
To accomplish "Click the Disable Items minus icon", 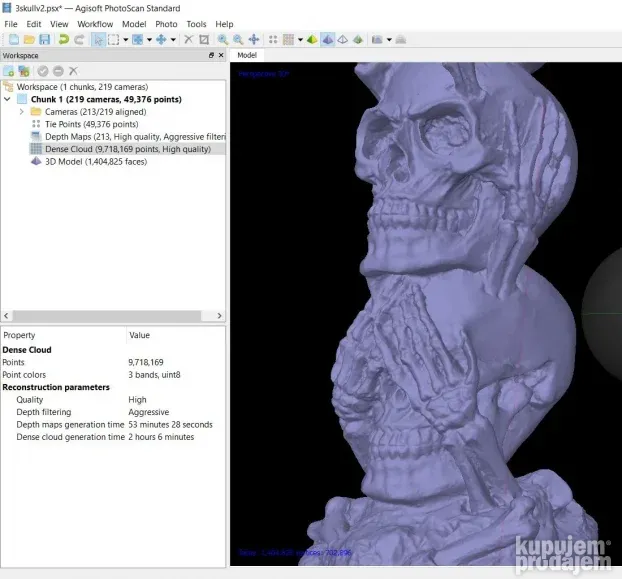I will pos(58,71).
